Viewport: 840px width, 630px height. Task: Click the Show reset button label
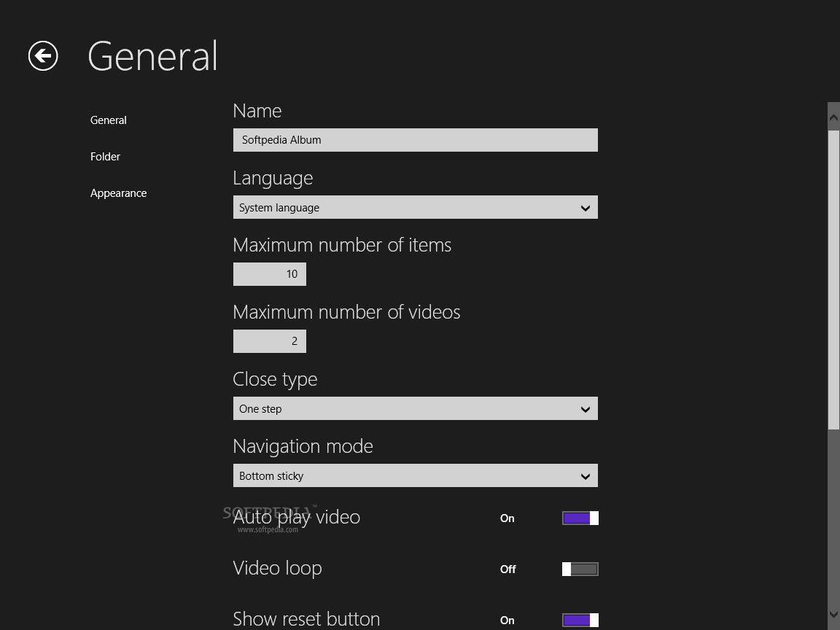tap(306, 619)
